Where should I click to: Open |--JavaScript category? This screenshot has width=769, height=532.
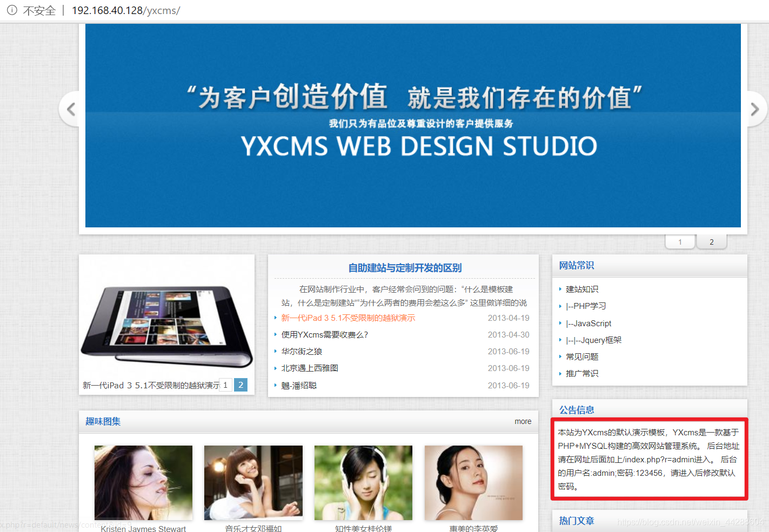coord(589,324)
